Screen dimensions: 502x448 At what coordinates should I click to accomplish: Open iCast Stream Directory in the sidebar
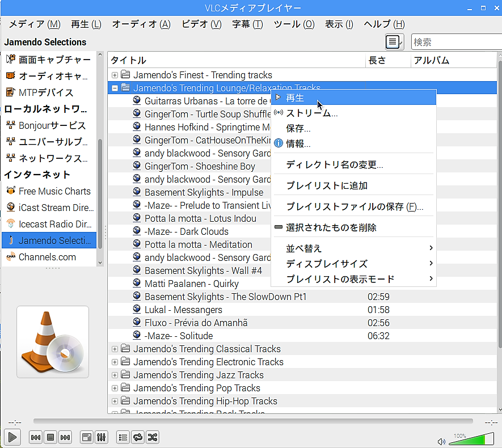click(49, 208)
